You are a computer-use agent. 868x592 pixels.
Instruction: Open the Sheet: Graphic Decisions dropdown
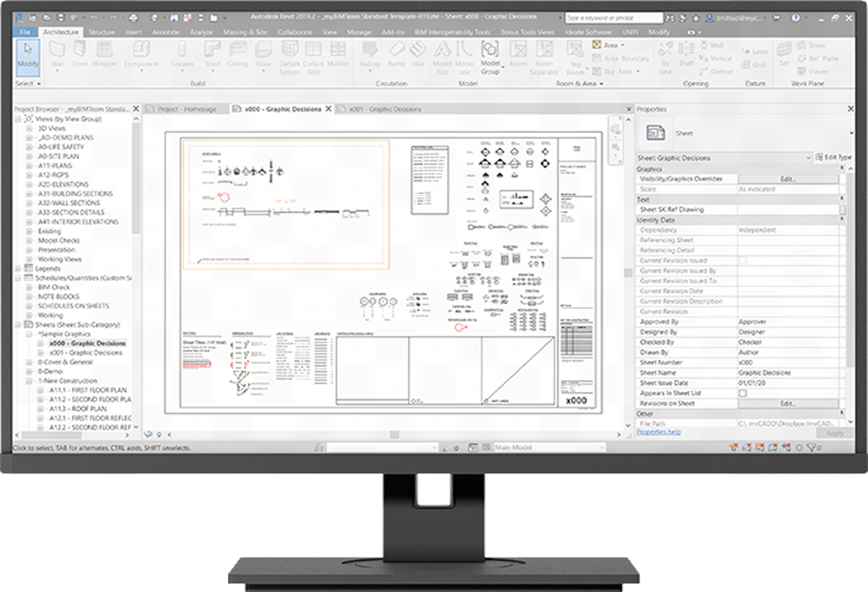pos(808,158)
